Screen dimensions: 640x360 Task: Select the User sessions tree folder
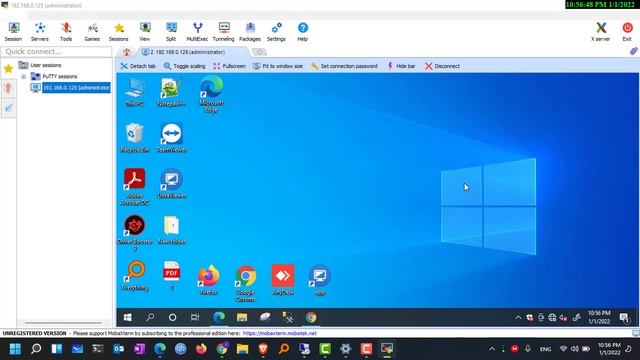pos(40,65)
